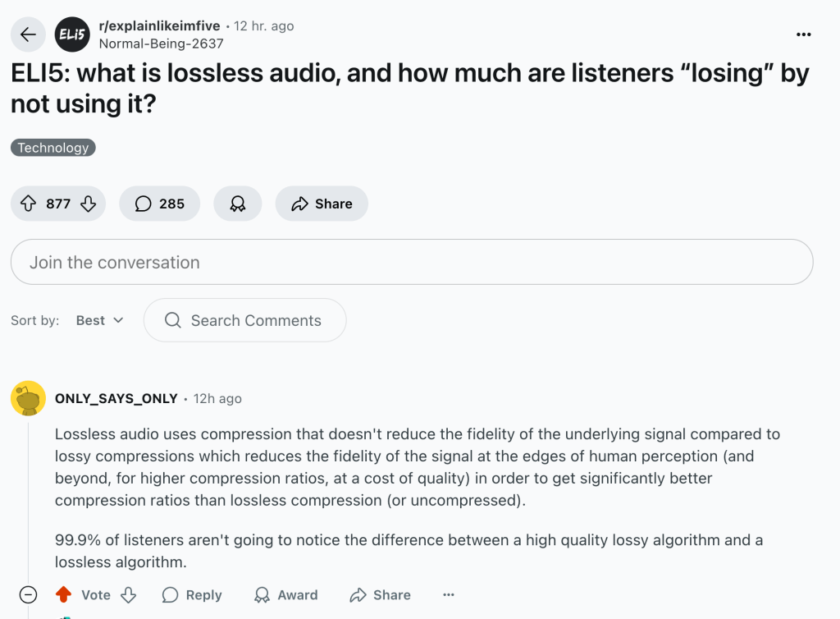
Task: Open the ONLY_SAYS_ONLY user avatar
Action: click(28, 399)
